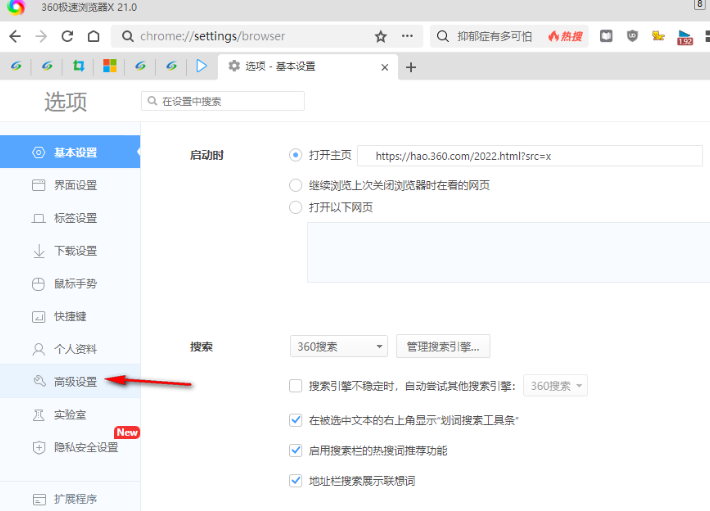The image size is (710, 511).
Task: Click the search box magnifier icon
Action: click(x=442, y=36)
